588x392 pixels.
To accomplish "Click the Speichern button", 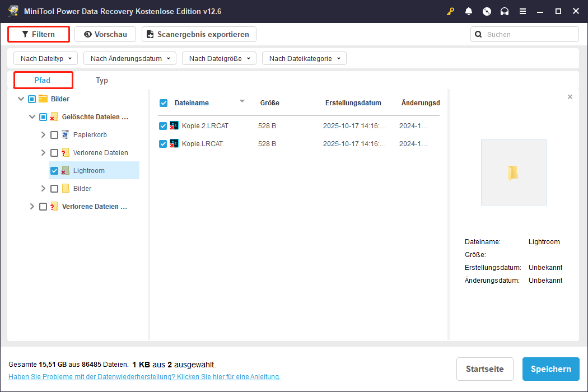I will [550, 369].
